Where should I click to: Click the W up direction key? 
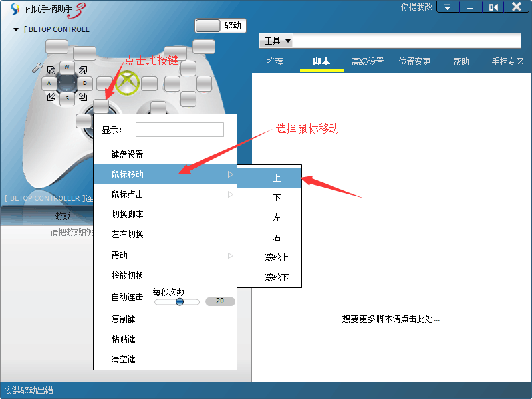(67, 67)
